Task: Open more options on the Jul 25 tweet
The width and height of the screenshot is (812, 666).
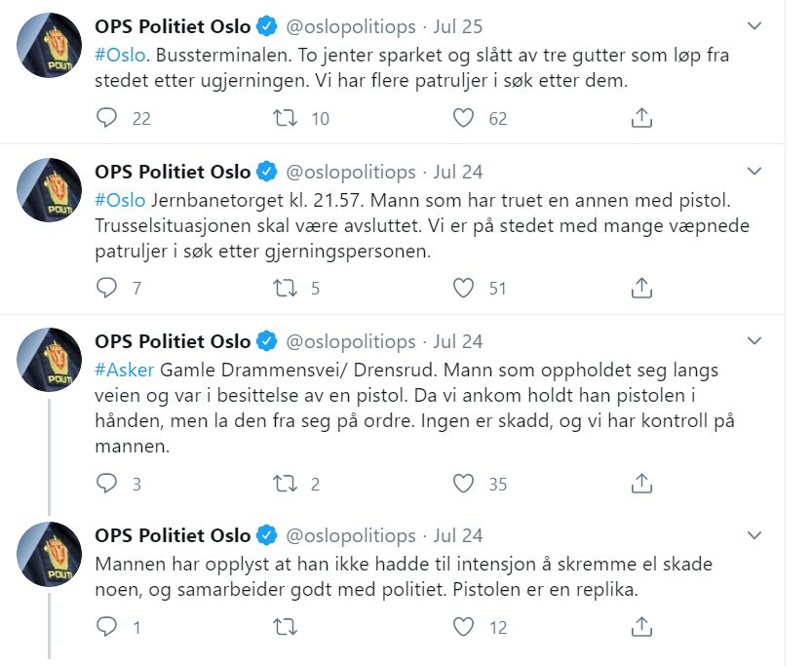Action: point(754,26)
